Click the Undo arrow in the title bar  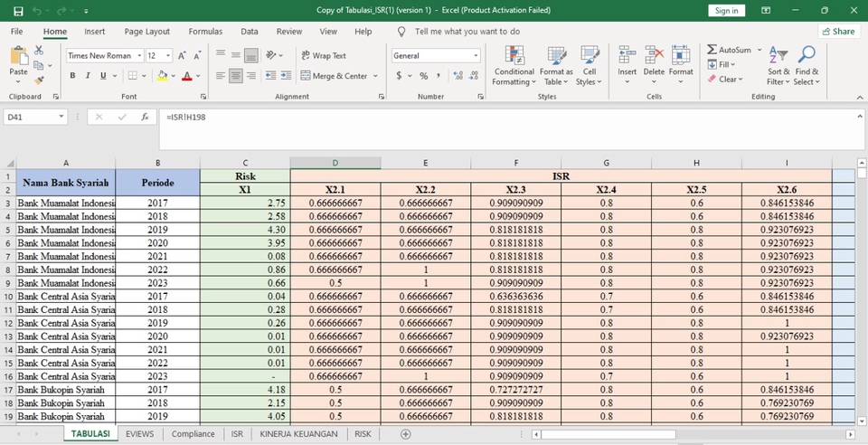coord(37,11)
